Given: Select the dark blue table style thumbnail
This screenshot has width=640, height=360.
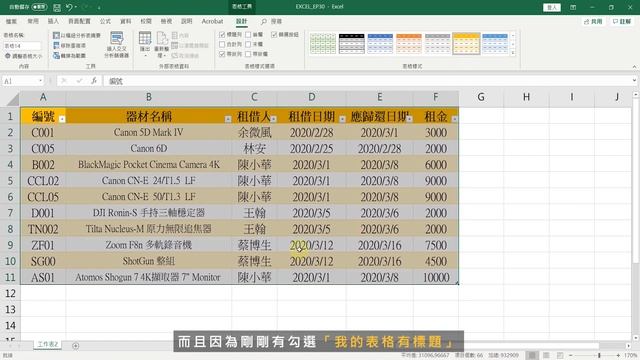Looking at the screenshot, I should point(380,44).
